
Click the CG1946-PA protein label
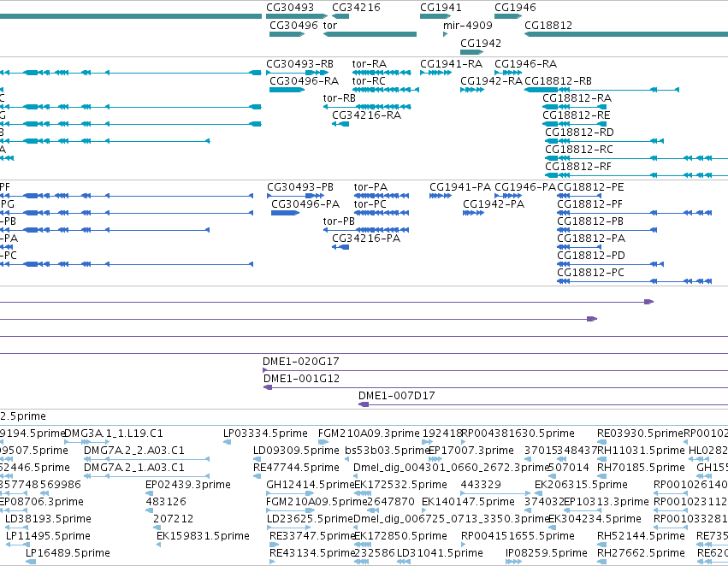(525, 187)
